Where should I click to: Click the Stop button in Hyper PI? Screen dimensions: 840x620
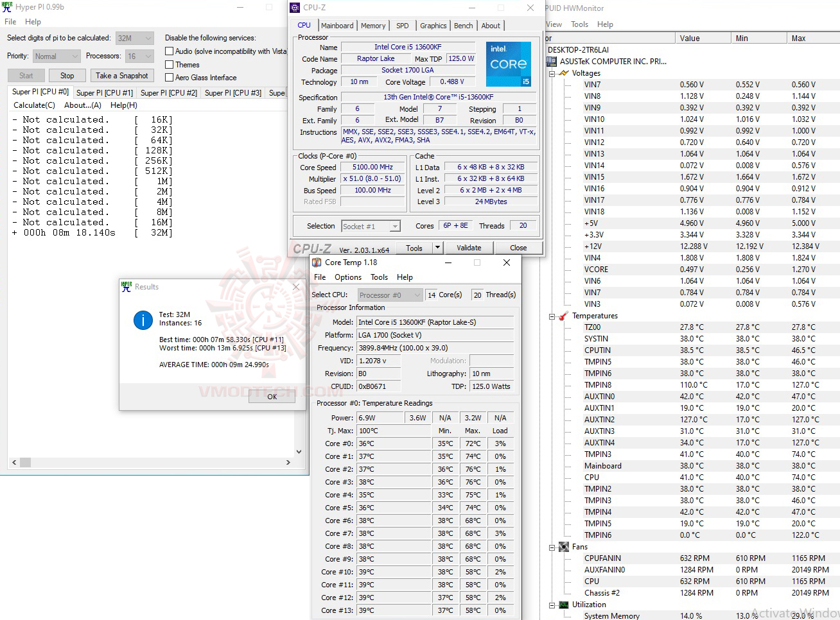click(67, 76)
